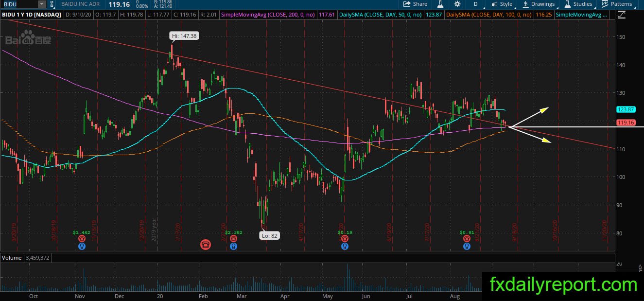Viewport: 644px width, 301px height.
Task: Open the D timeframe selector
Action: pos(475,4)
